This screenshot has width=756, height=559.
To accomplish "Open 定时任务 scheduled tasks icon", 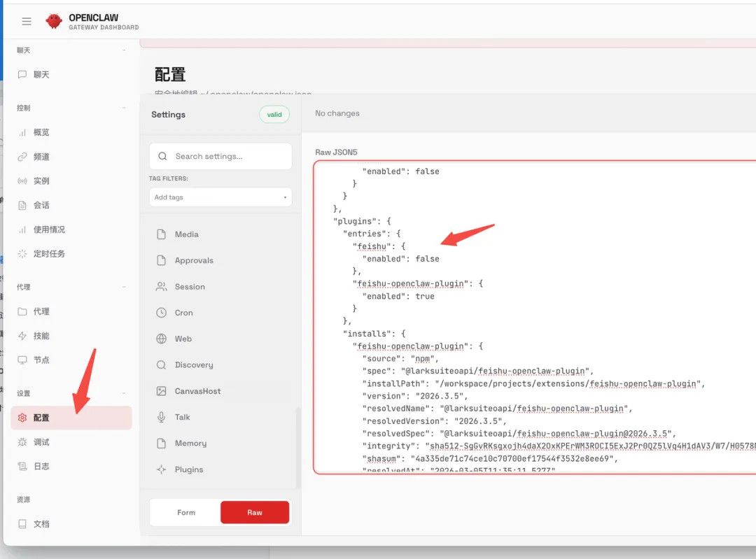I will tap(22, 253).
